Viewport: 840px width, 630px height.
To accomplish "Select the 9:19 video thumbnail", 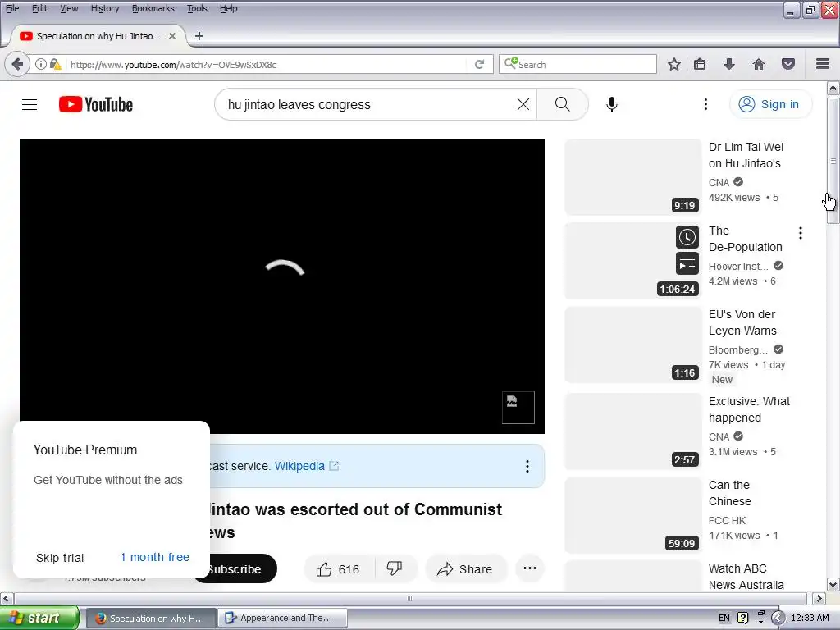I will [x=633, y=177].
